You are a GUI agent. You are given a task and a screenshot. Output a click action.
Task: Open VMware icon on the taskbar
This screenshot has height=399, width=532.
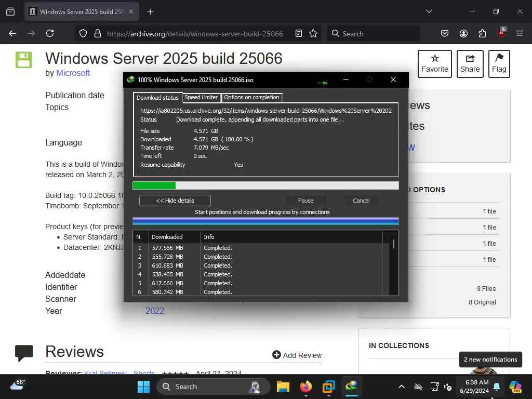coord(328,387)
